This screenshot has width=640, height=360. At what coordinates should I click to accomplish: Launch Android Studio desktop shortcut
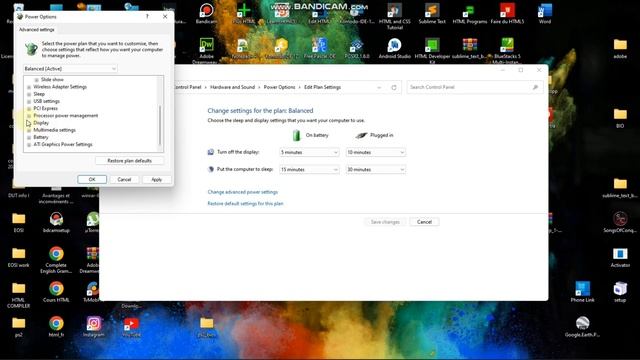coord(394,48)
